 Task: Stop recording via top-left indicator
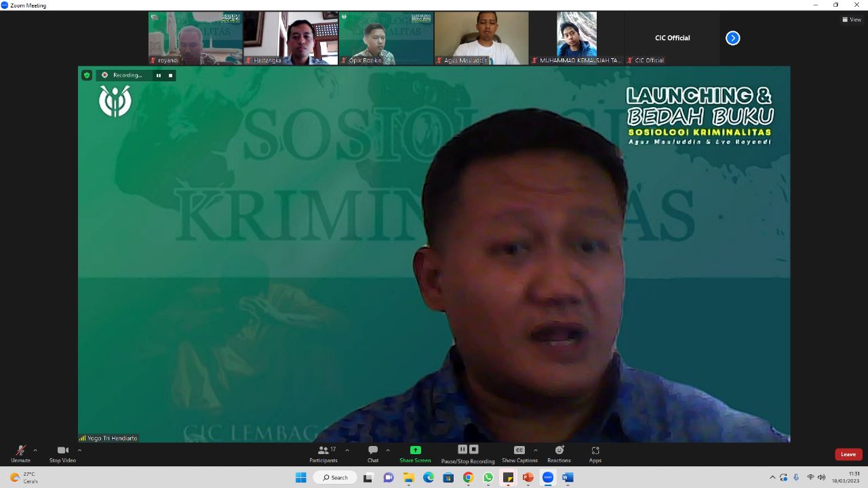170,75
